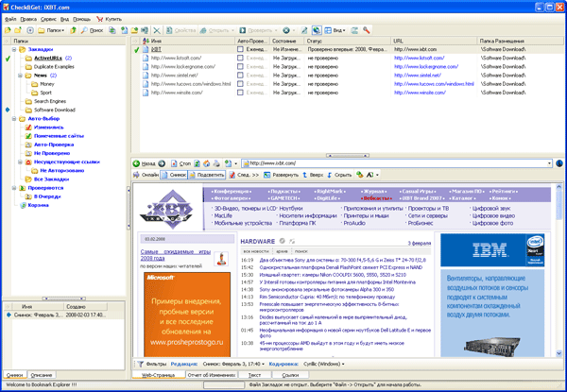The width and height of the screenshot is (567, 392).
Task: Click the Вверх up arrow button
Action: tap(313, 175)
